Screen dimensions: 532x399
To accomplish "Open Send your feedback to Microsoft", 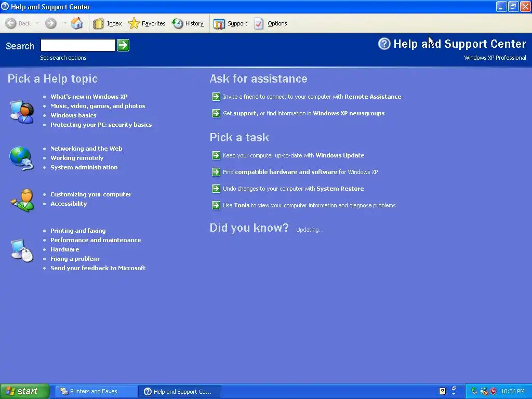I will click(x=98, y=268).
